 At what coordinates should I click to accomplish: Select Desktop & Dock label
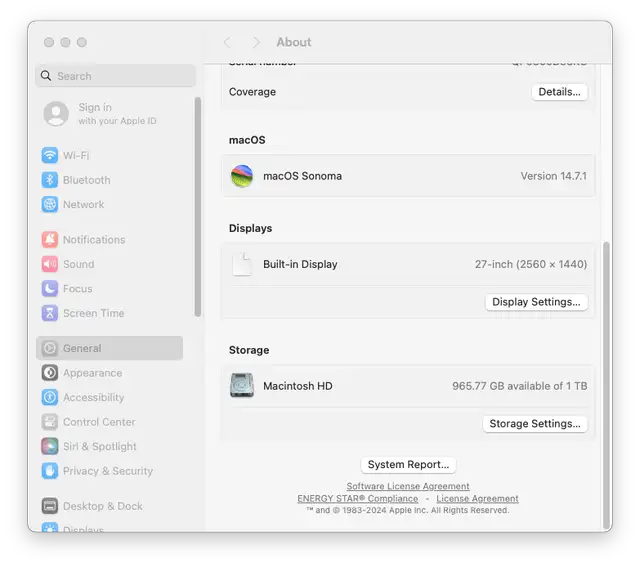click(103, 506)
